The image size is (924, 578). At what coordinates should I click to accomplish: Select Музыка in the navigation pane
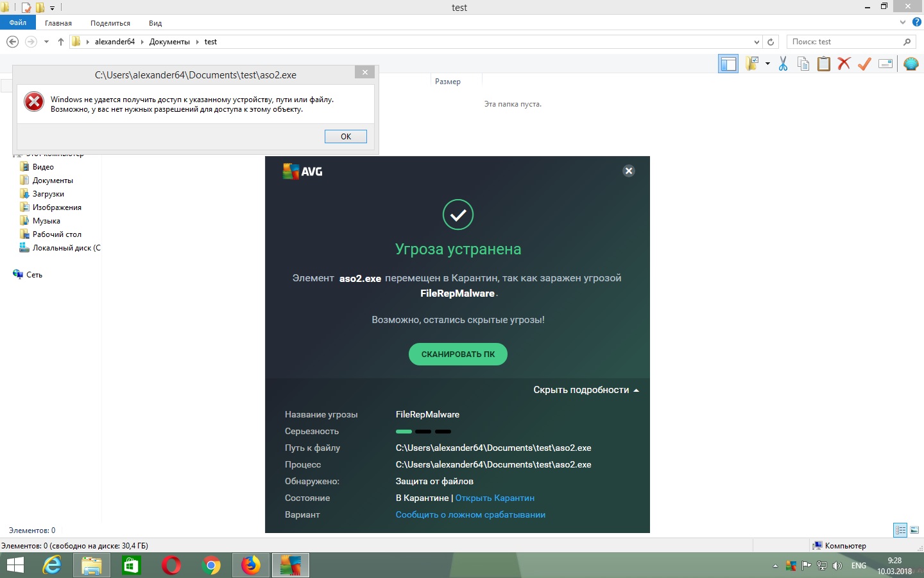pyautogui.click(x=46, y=221)
